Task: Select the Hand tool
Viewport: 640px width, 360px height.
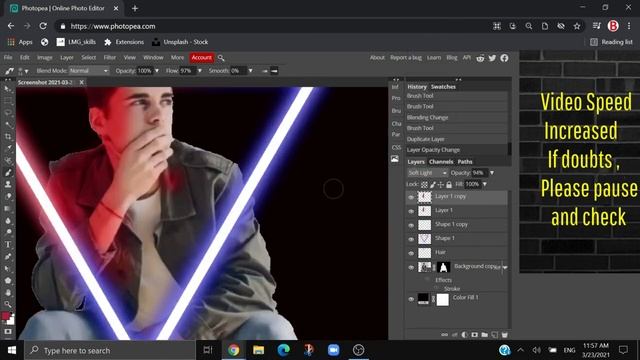Action: [x=8, y=292]
